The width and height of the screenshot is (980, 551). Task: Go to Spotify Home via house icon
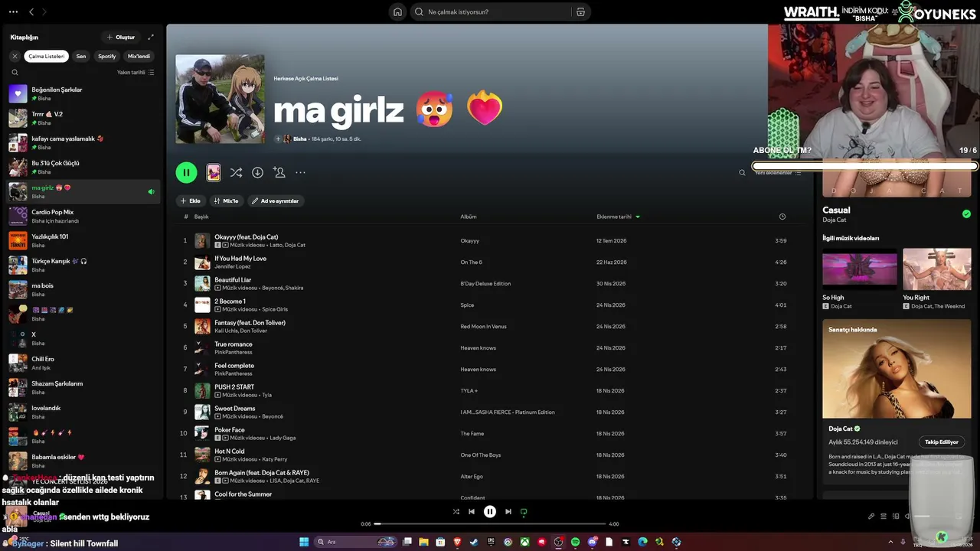click(x=397, y=12)
